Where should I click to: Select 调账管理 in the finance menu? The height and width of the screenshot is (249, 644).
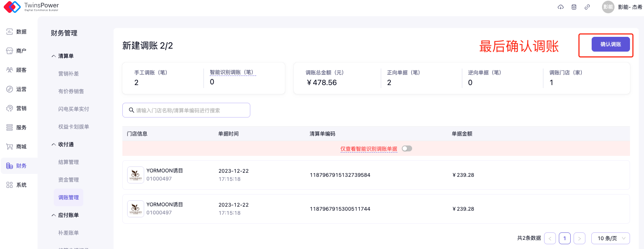69,197
